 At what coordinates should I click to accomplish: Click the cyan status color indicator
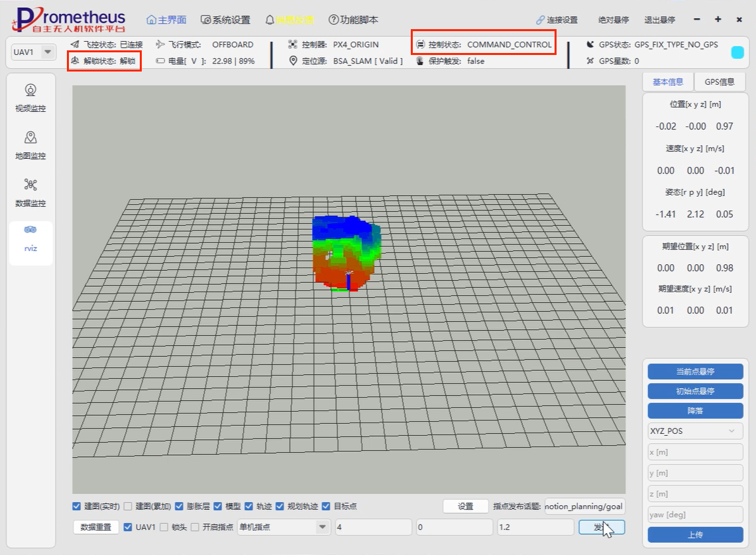coord(737,52)
